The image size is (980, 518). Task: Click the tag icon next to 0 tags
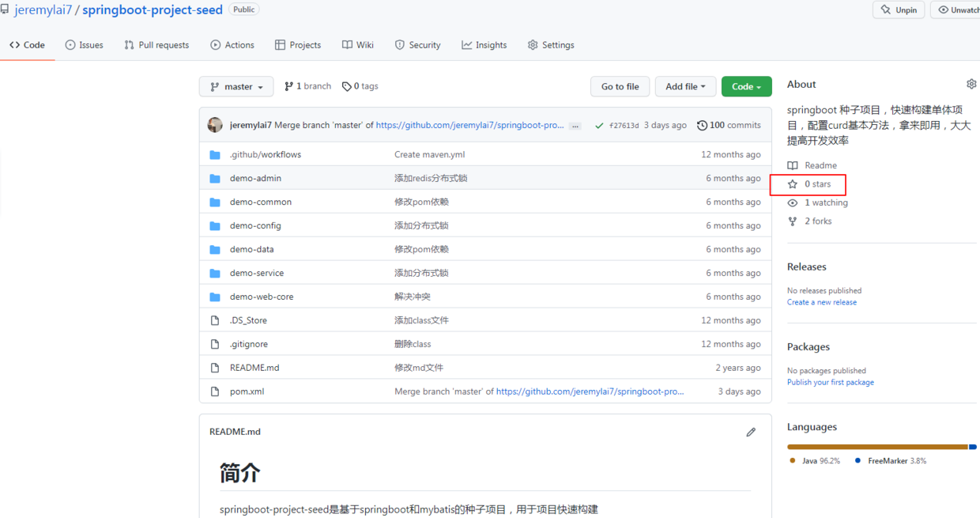click(x=346, y=86)
